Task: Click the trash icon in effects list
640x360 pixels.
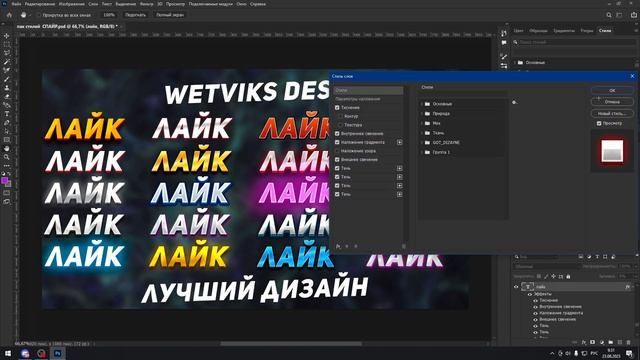Action: click(404, 246)
